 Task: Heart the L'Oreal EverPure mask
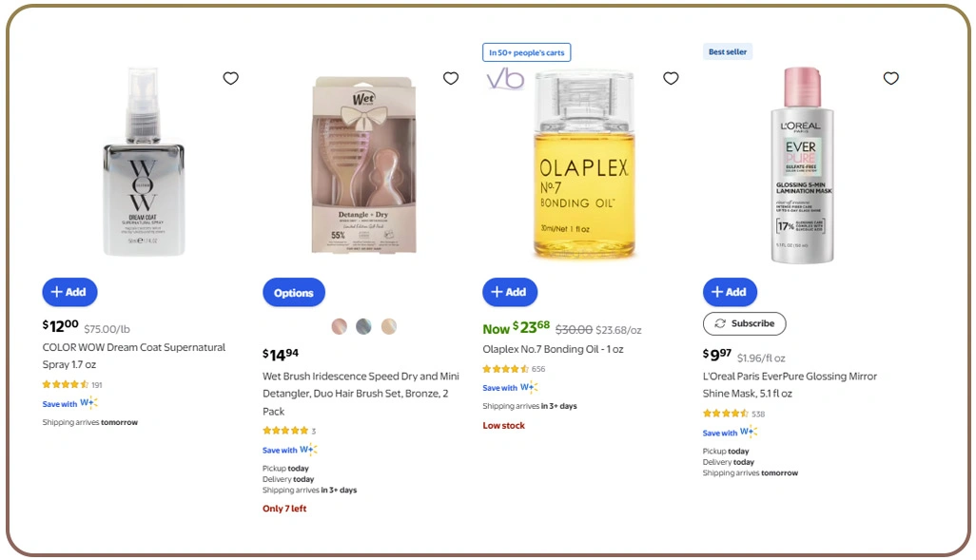[x=890, y=78]
